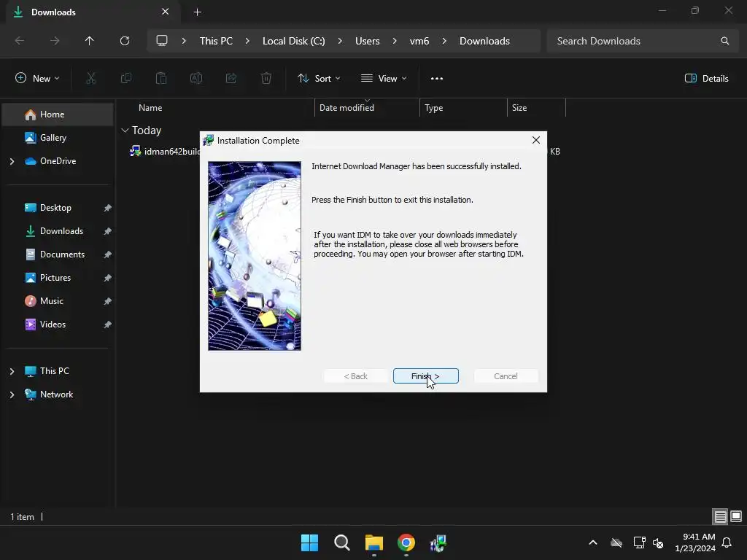Open Google Chrome from taskbar
The width and height of the screenshot is (747, 560).
click(x=406, y=542)
